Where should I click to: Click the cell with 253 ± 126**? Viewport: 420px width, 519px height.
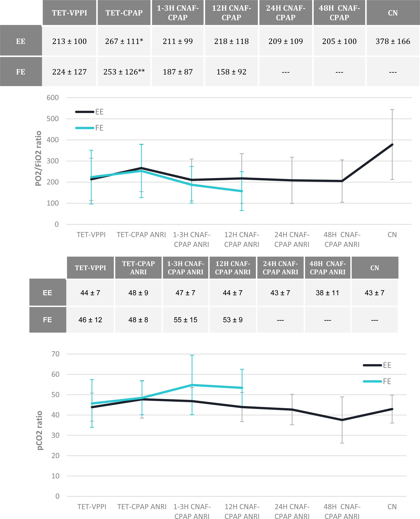(124, 72)
